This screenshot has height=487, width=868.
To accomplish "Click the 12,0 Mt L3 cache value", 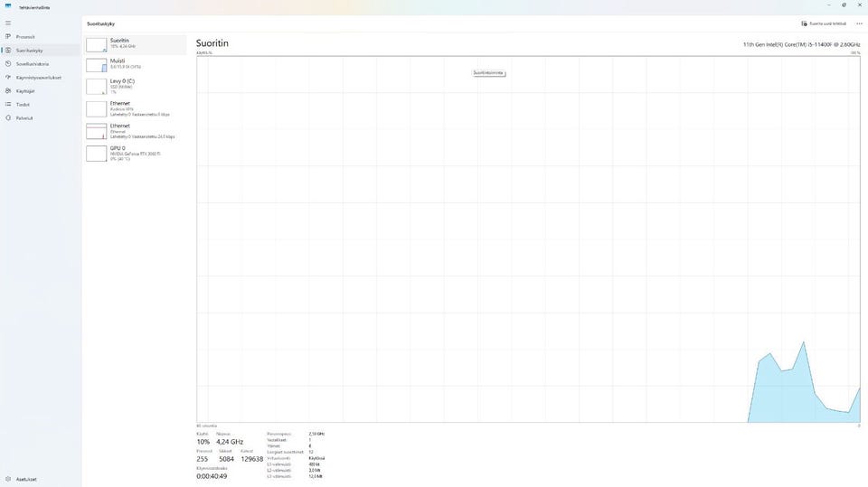I will coord(315,476).
